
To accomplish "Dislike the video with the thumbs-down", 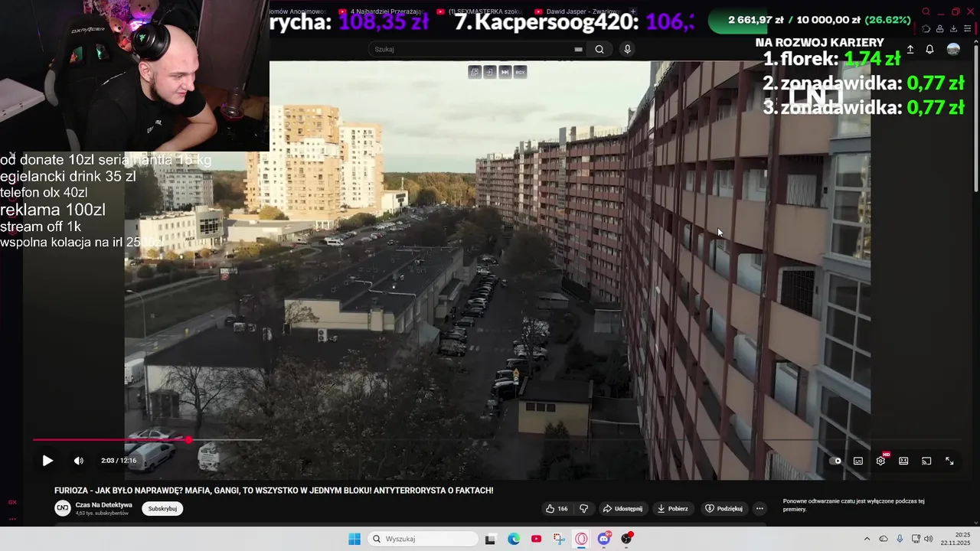I will tap(583, 509).
